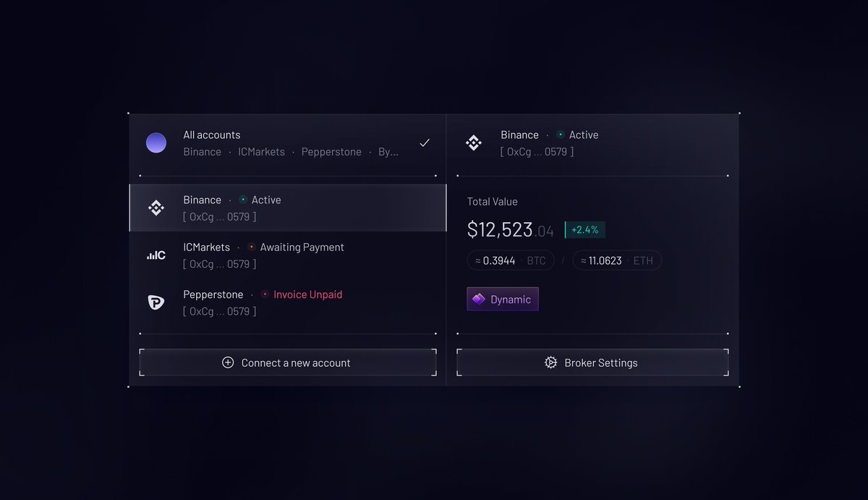Click the Dynamic badge

[503, 300]
